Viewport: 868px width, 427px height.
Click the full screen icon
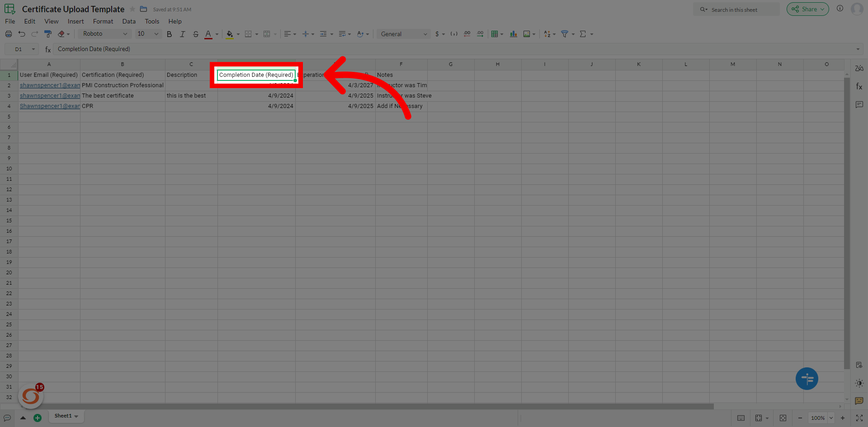[x=859, y=418]
